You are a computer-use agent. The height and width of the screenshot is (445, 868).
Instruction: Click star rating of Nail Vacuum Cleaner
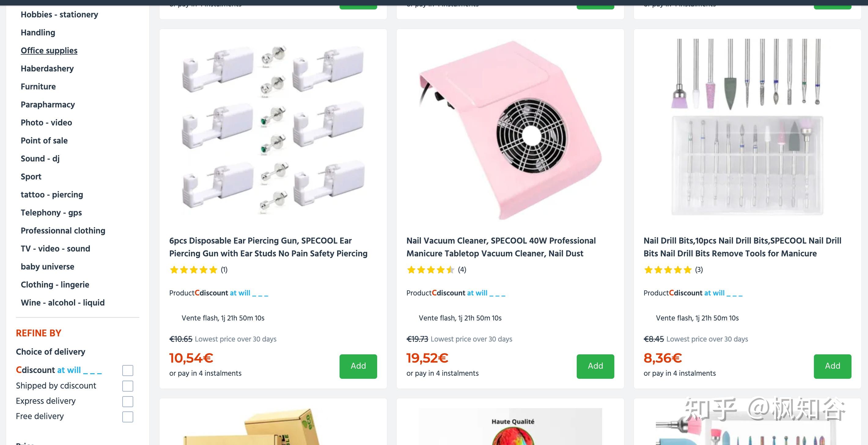430,270
